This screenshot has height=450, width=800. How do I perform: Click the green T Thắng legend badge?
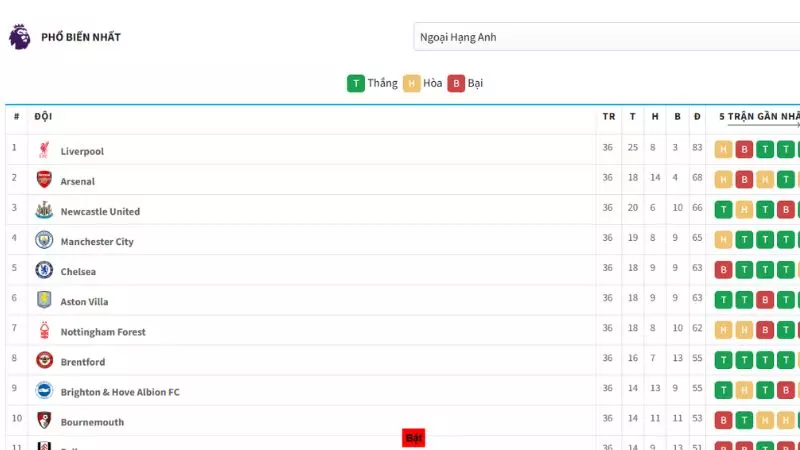point(356,83)
